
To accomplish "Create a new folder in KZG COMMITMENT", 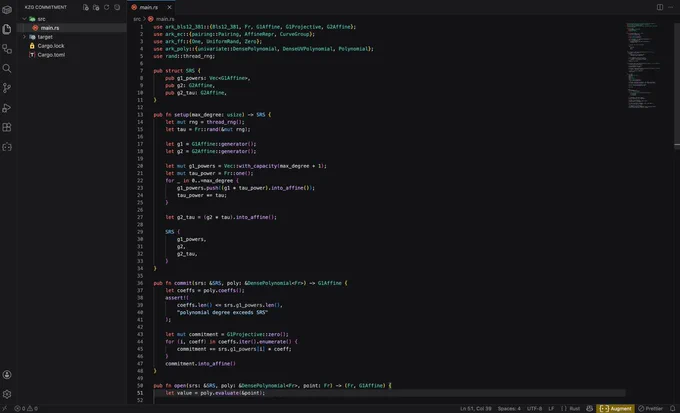I will 96,7.
